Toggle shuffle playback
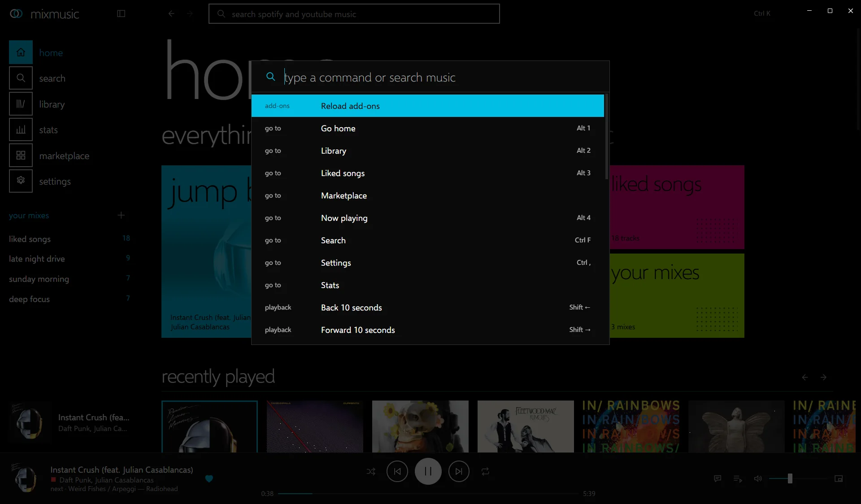 coord(371,471)
